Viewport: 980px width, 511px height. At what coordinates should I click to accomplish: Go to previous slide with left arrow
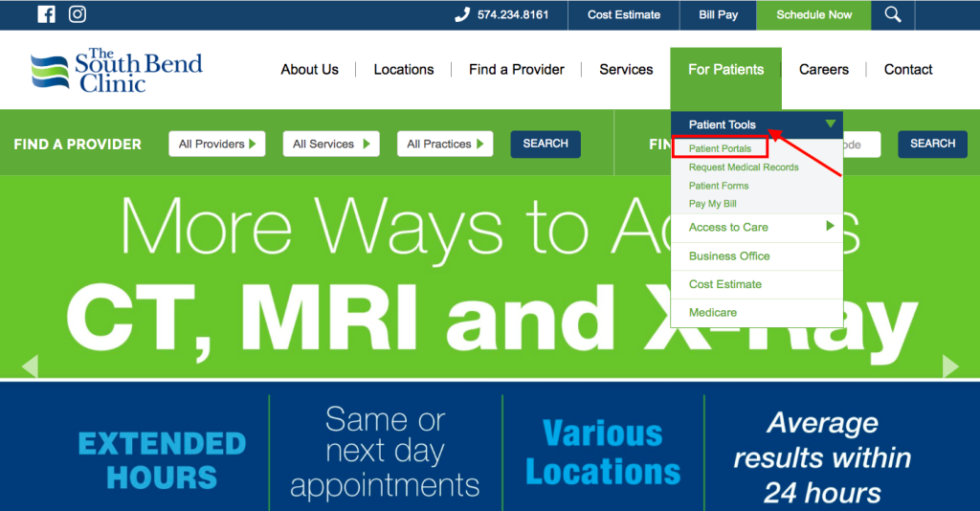tap(30, 367)
